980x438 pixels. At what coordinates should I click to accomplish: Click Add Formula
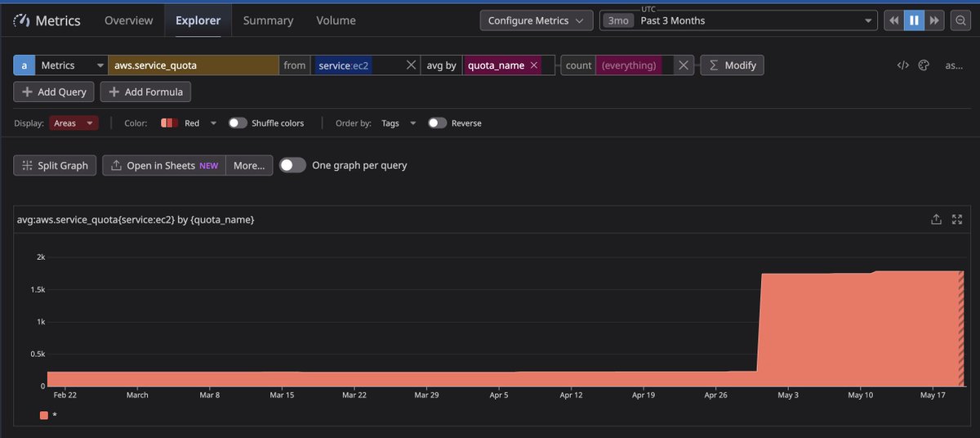click(x=146, y=92)
